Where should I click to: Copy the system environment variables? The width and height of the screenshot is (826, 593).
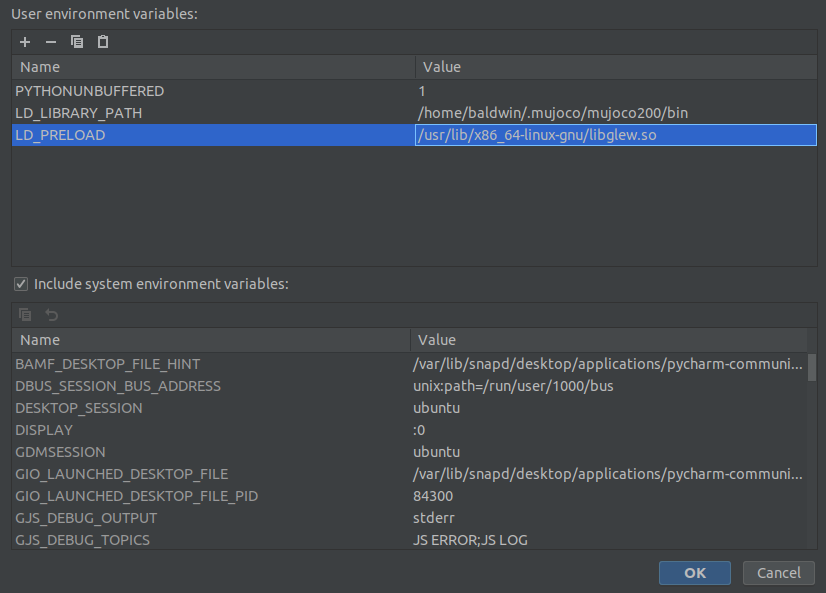[24, 315]
